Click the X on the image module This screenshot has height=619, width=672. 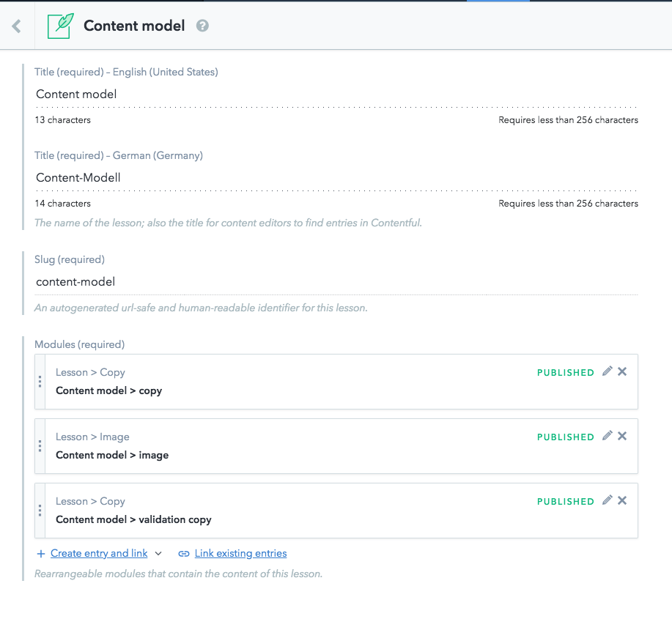pyautogui.click(x=622, y=436)
